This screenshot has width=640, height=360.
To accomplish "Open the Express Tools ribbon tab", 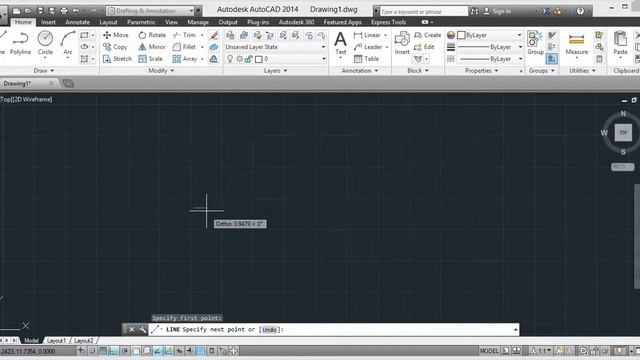I will tap(388, 22).
